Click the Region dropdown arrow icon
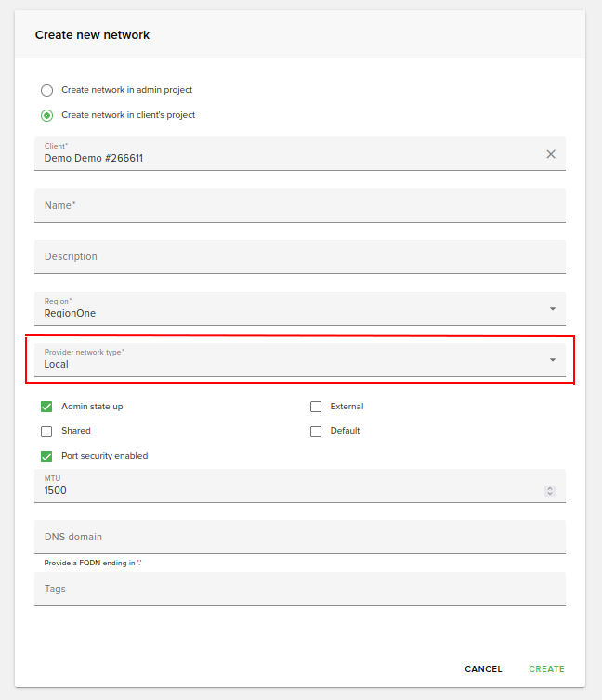Viewport: 602px width, 700px height. pos(552,309)
